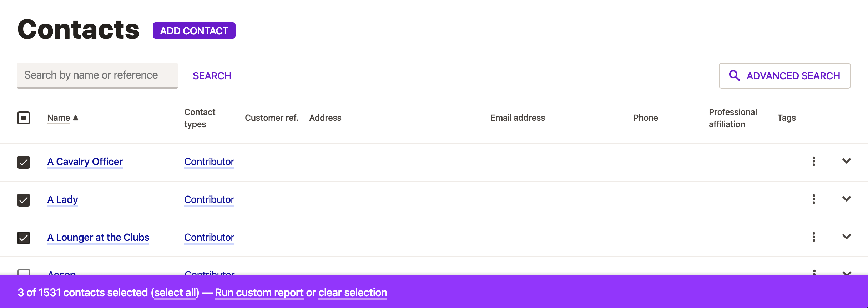This screenshot has width=868, height=308.
Task: Focus the name or reference search field
Action: click(x=97, y=75)
